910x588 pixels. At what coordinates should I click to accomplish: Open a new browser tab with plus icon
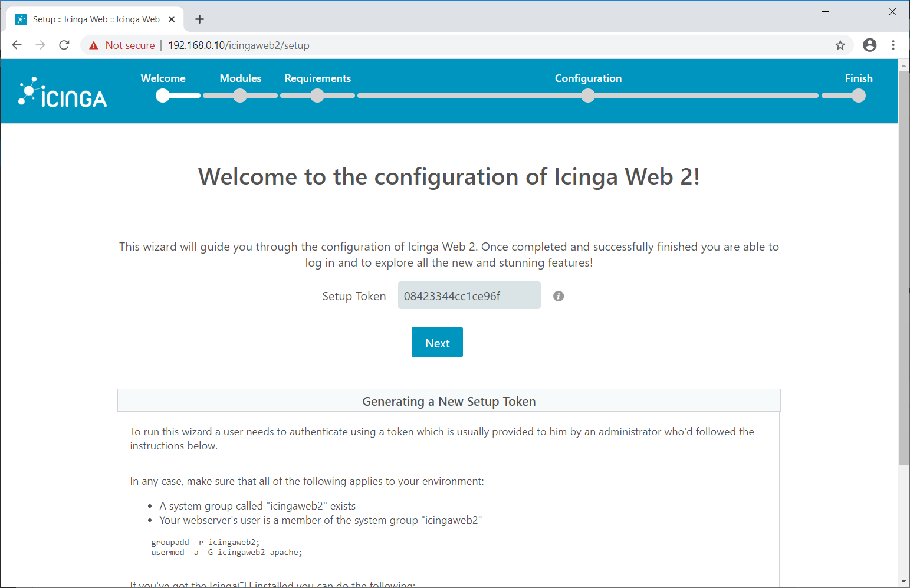200,19
